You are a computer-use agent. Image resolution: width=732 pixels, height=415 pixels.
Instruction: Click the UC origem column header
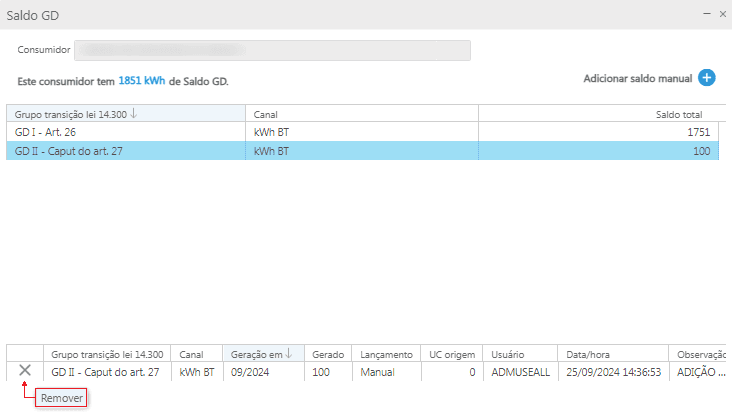coord(451,354)
